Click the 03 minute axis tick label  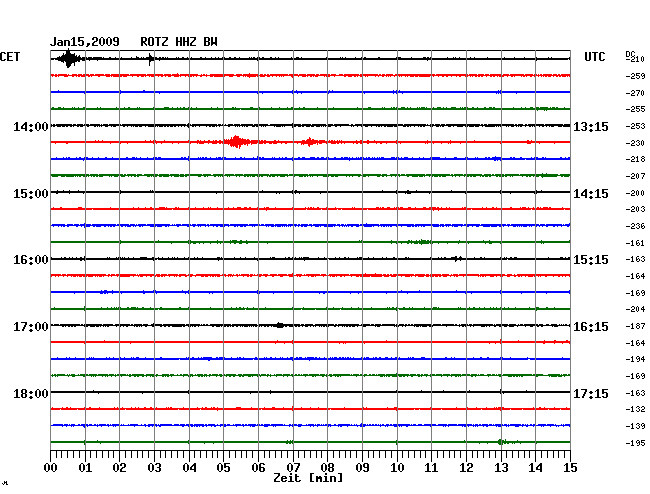tap(154, 467)
